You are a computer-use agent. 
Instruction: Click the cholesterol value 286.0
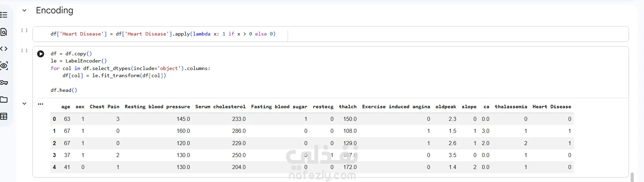click(239, 131)
